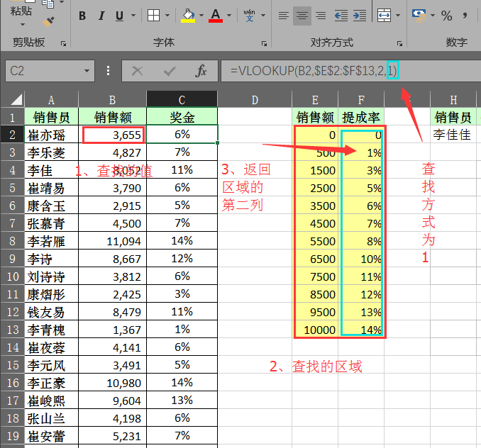The image size is (481, 448).
Task: Increase indent
Action: (360, 16)
